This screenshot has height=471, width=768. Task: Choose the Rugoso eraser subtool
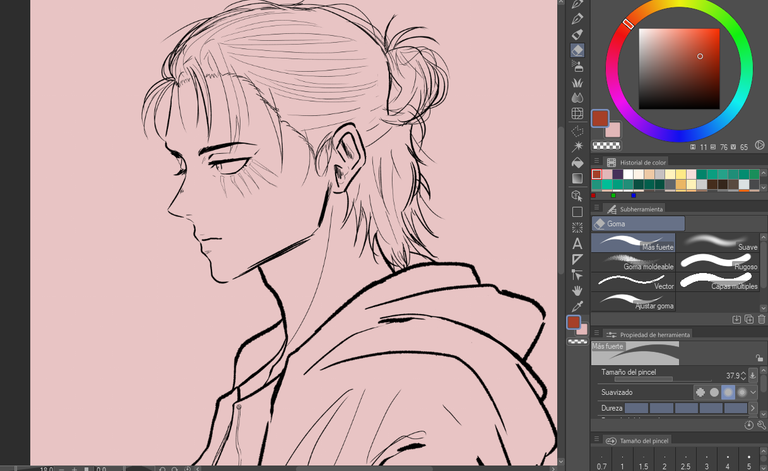click(x=718, y=262)
